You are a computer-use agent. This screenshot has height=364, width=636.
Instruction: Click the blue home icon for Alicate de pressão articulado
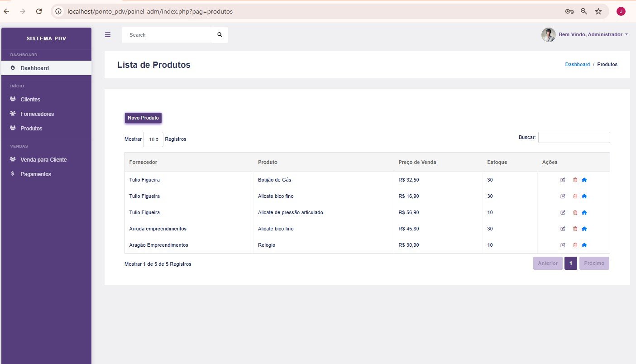pos(584,212)
